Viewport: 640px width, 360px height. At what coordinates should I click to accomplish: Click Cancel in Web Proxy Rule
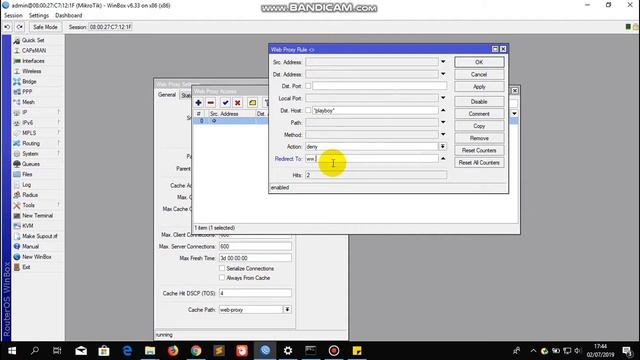tap(479, 75)
